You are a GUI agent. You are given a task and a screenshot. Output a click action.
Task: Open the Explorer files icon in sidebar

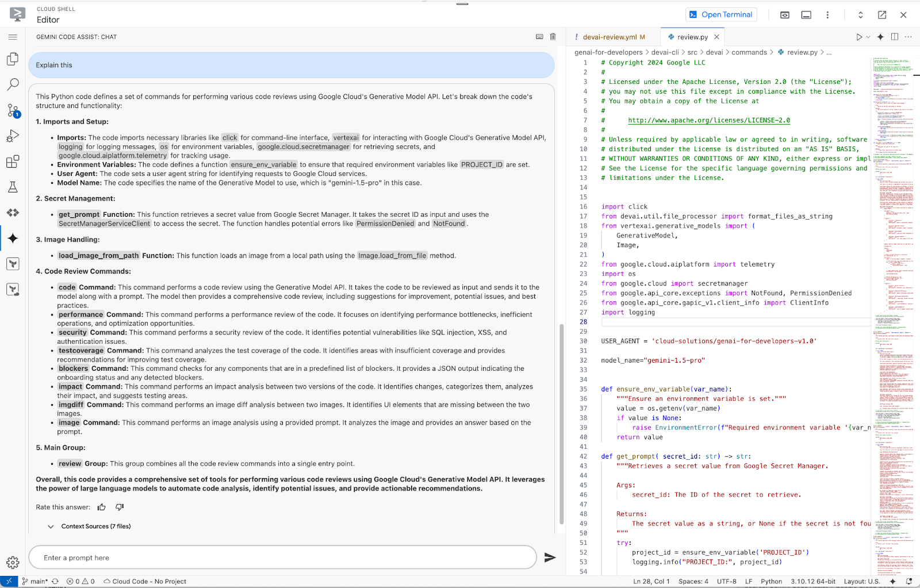(13, 59)
